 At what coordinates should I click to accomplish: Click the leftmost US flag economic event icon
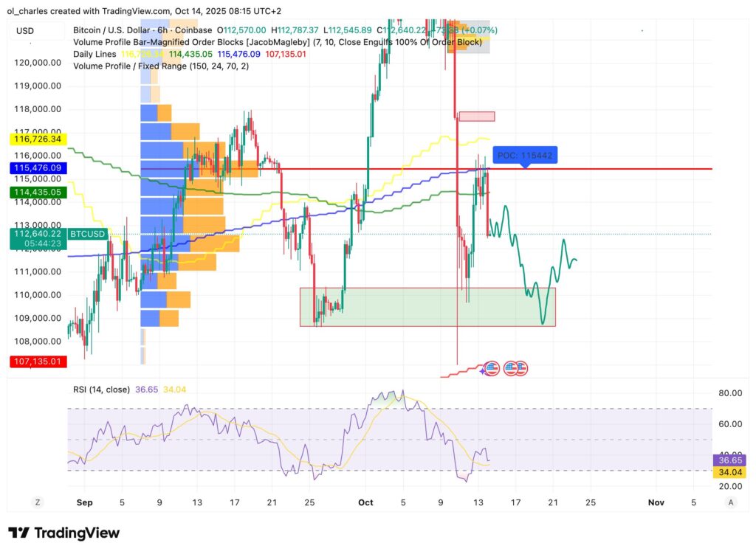(x=492, y=368)
